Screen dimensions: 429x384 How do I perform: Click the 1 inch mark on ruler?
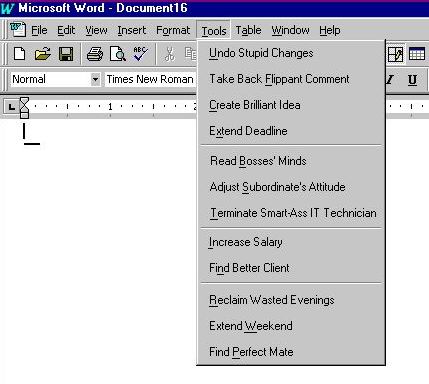point(110,107)
